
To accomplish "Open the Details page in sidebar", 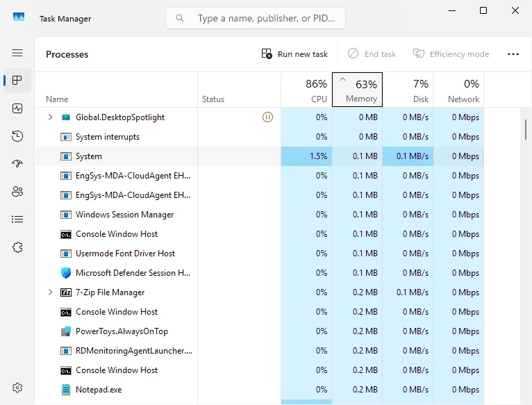I will coord(17,220).
